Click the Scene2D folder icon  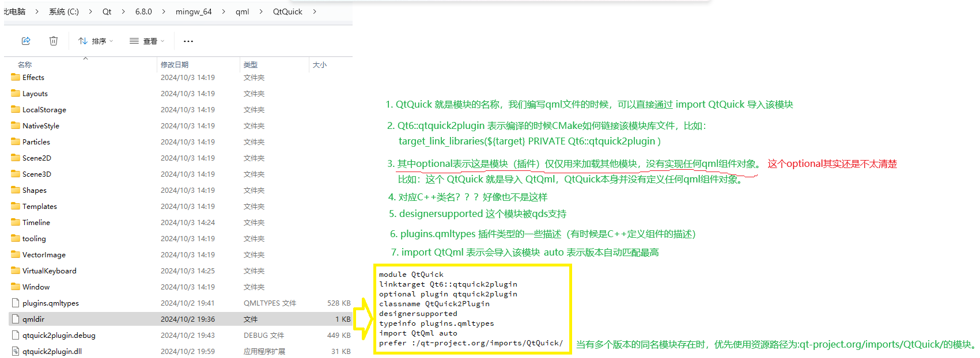click(x=16, y=158)
